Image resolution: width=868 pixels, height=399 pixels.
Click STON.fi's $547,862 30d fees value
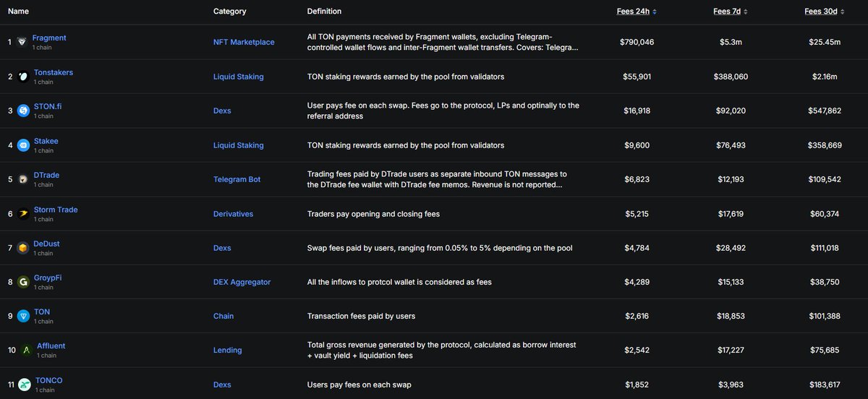tap(824, 111)
